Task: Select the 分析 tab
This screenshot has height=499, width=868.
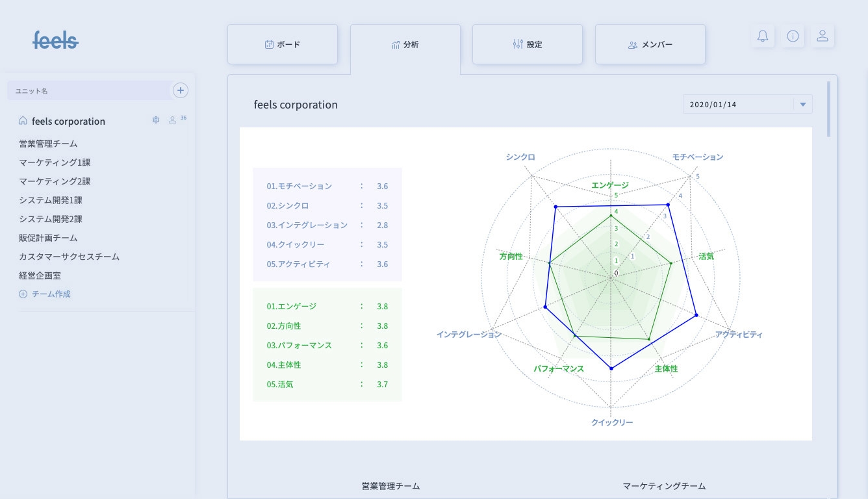Action: tap(405, 45)
